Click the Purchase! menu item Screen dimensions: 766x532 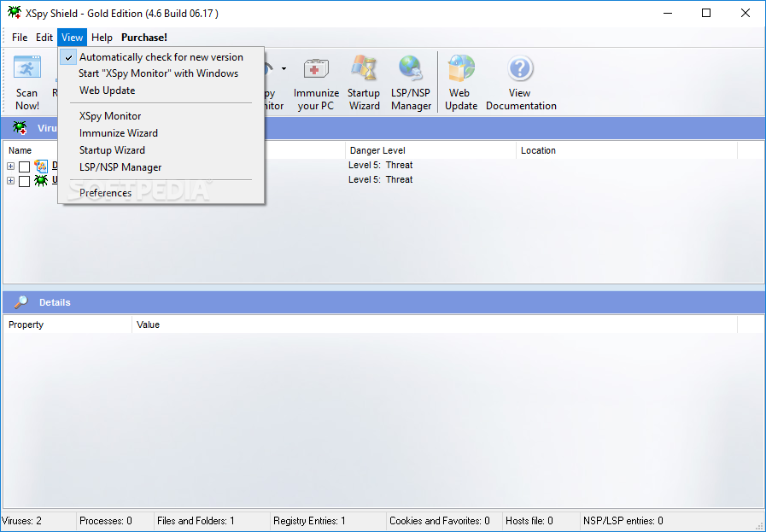click(144, 37)
